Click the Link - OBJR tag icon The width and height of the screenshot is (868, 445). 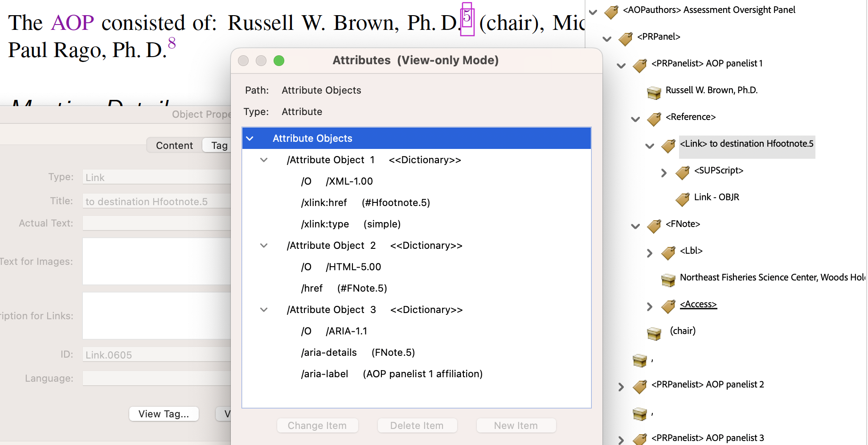[x=682, y=199]
